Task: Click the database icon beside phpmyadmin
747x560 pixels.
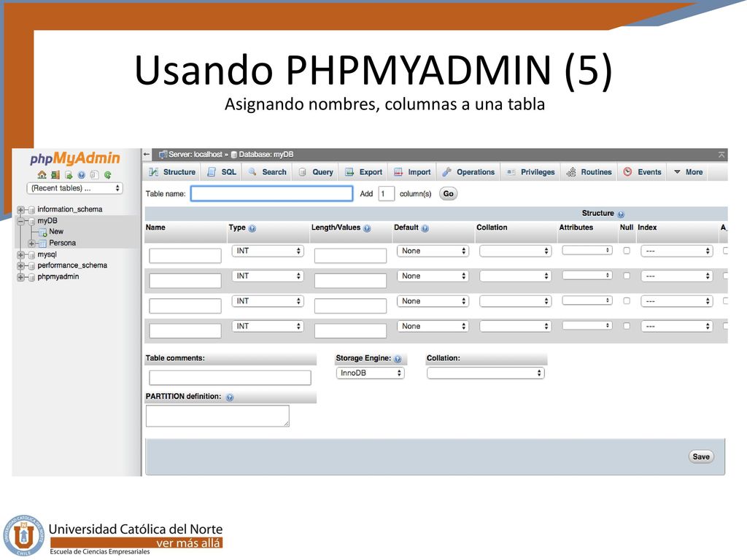Action: coord(31,277)
